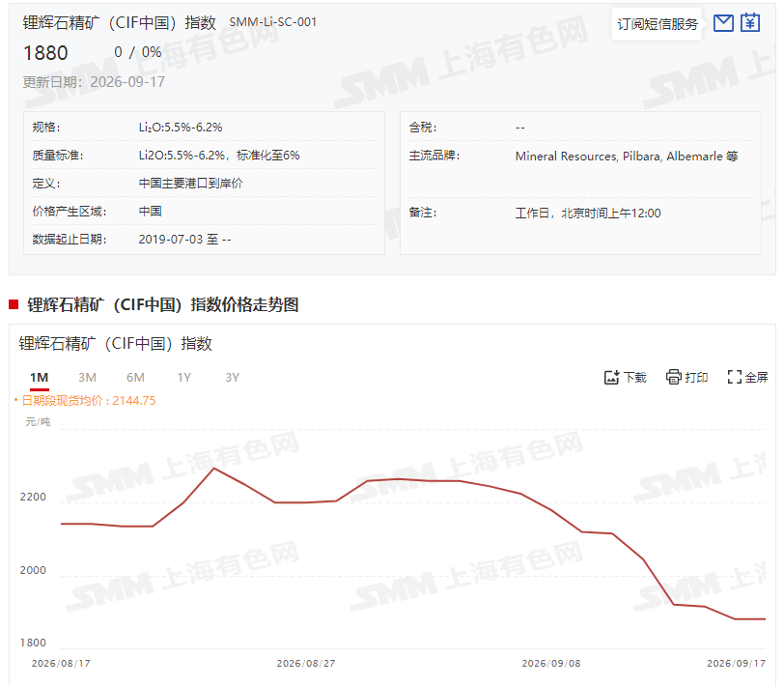The image size is (784, 686).
Task: Click the SMM-Li-SC-001 product code
Action: pos(272,22)
